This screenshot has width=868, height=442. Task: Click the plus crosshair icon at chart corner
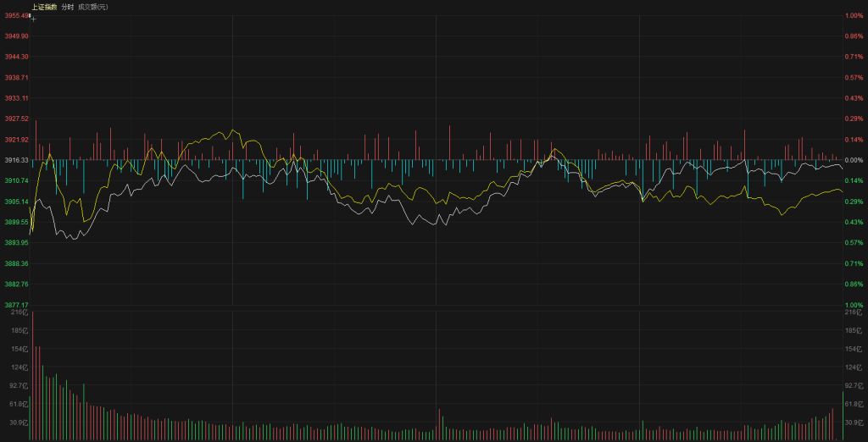tap(33, 17)
